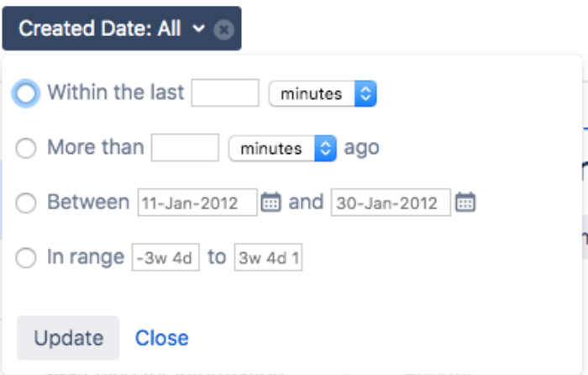
Task: Click the In range end field
Action: tap(268, 257)
